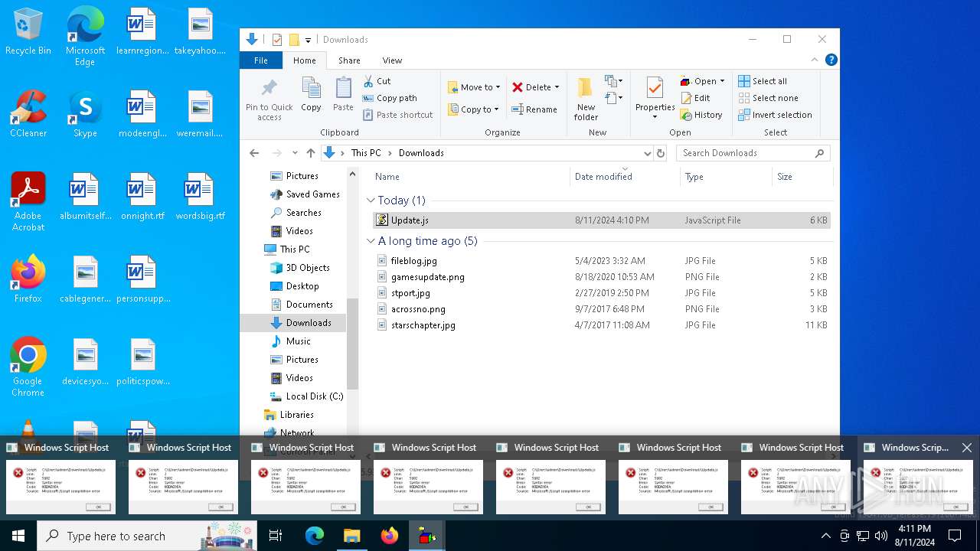
Task: Click the Copy path command
Action: 390,98
